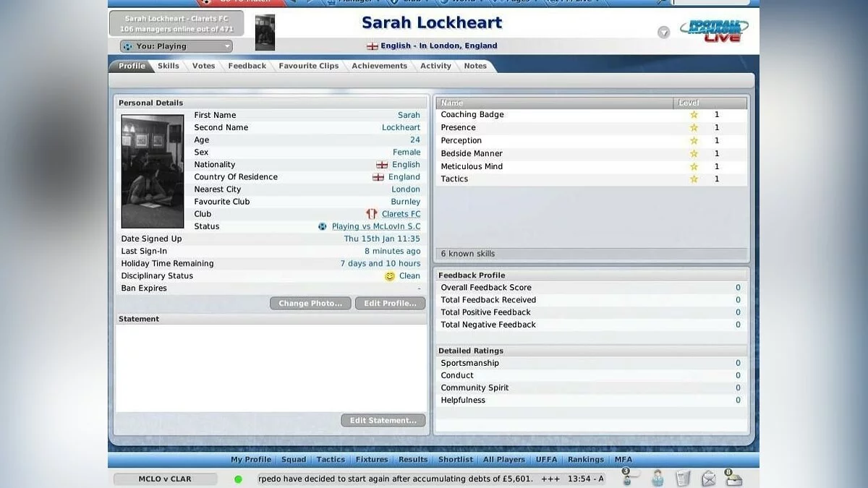Open the mail envelope icon
Screen dimensions: 868x488
click(709, 479)
